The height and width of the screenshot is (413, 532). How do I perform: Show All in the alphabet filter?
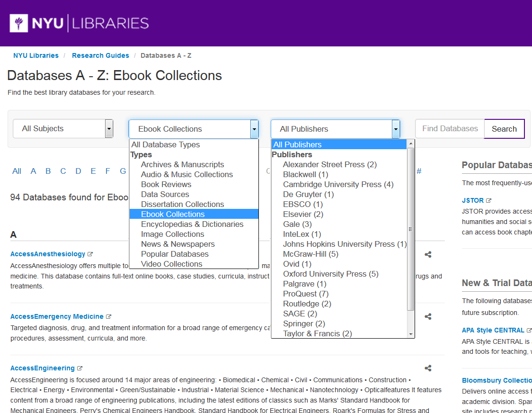(x=17, y=171)
